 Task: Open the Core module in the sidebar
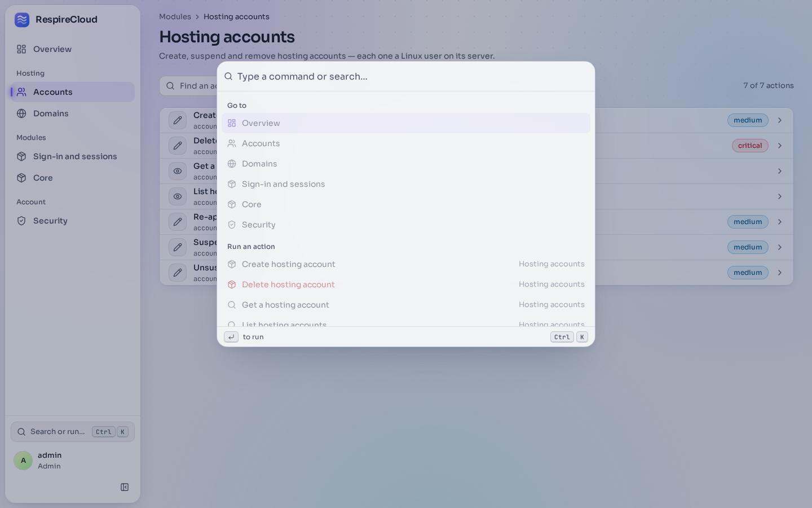[73, 178]
